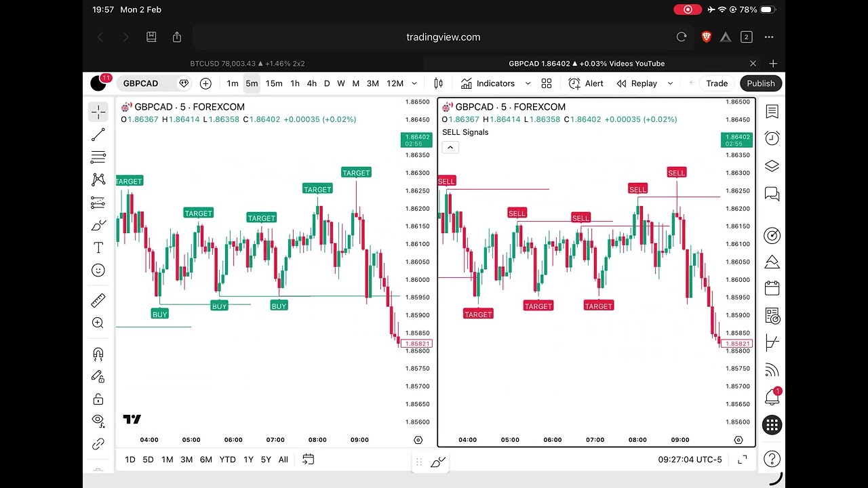Image resolution: width=868 pixels, height=488 pixels.
Task: Activate the zoom in tool
Action: click(98, 323)
